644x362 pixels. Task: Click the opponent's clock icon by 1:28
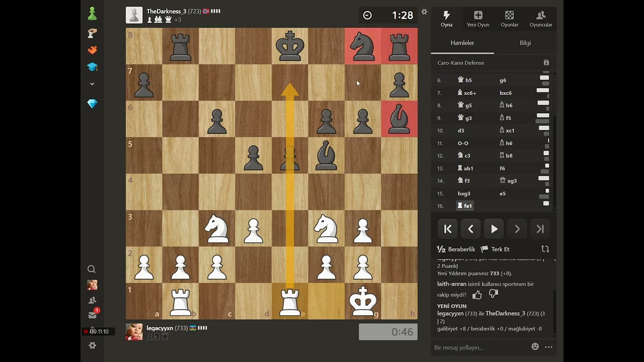click(367, 15)
